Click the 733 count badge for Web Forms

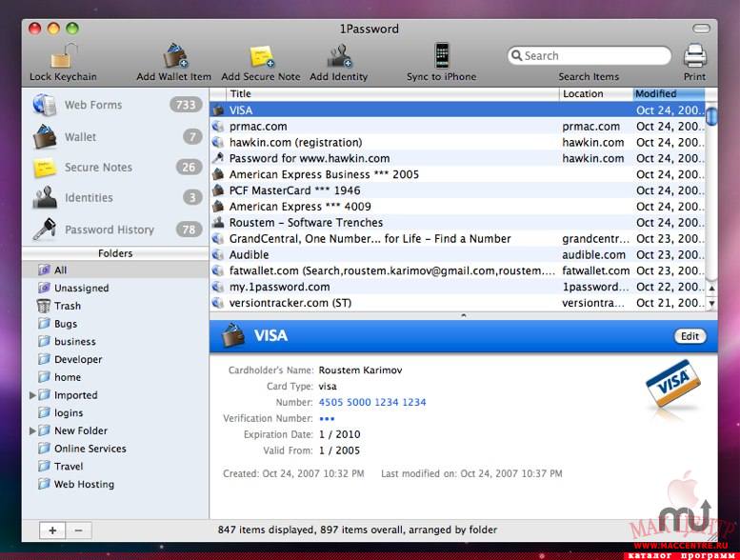(186, 105)
